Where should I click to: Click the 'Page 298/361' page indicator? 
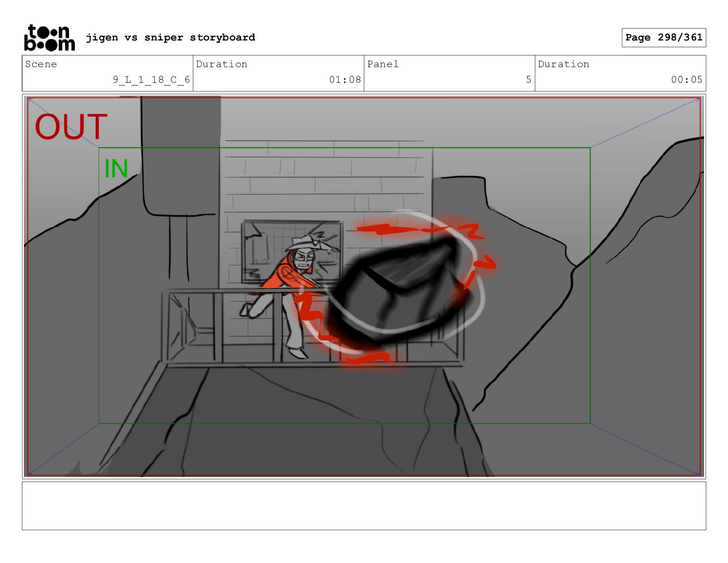click(664, 37)
